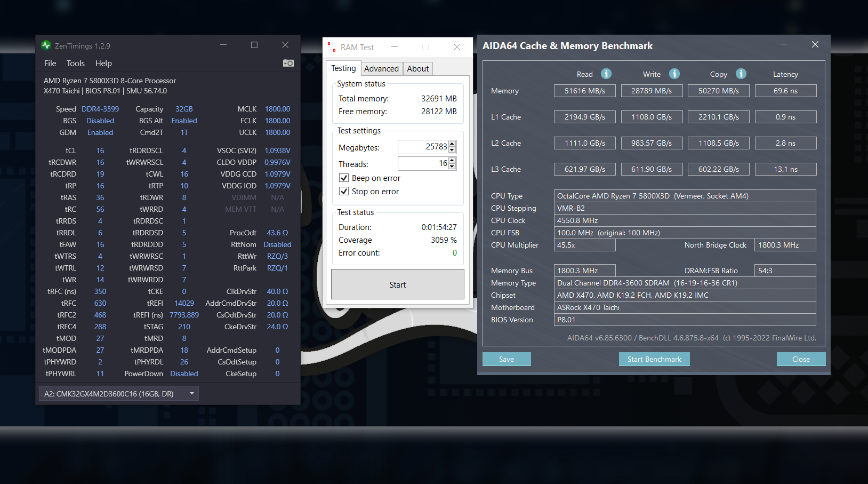This screenshot has height=484, width=868.
Task: Open the Tools menu in ZenTimings
Action: click(76, 63)
